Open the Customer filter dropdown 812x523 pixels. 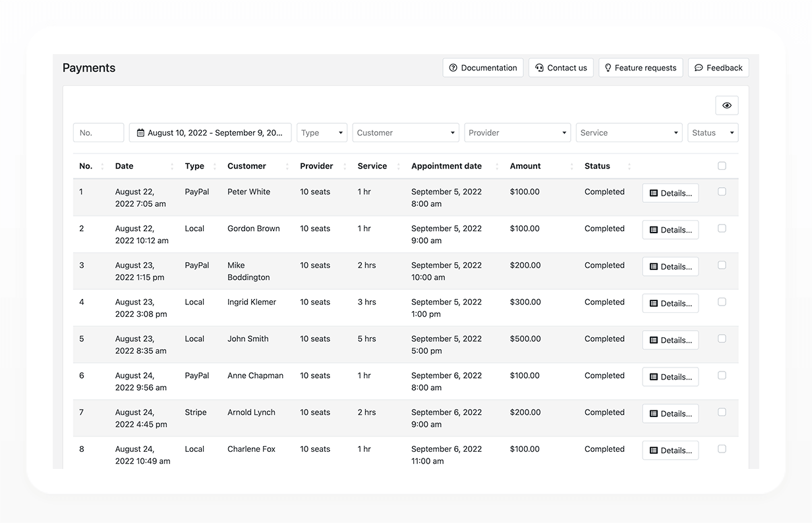coord(405,132)
